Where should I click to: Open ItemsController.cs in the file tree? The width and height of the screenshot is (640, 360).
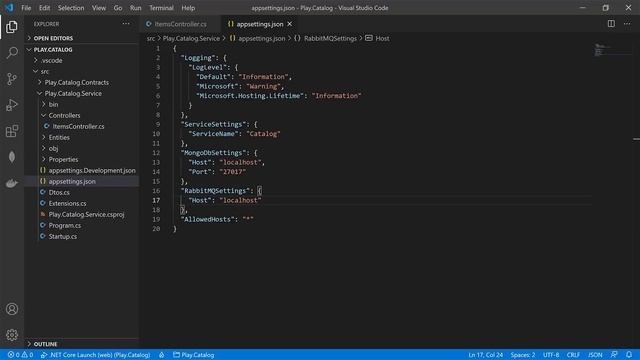82,127
